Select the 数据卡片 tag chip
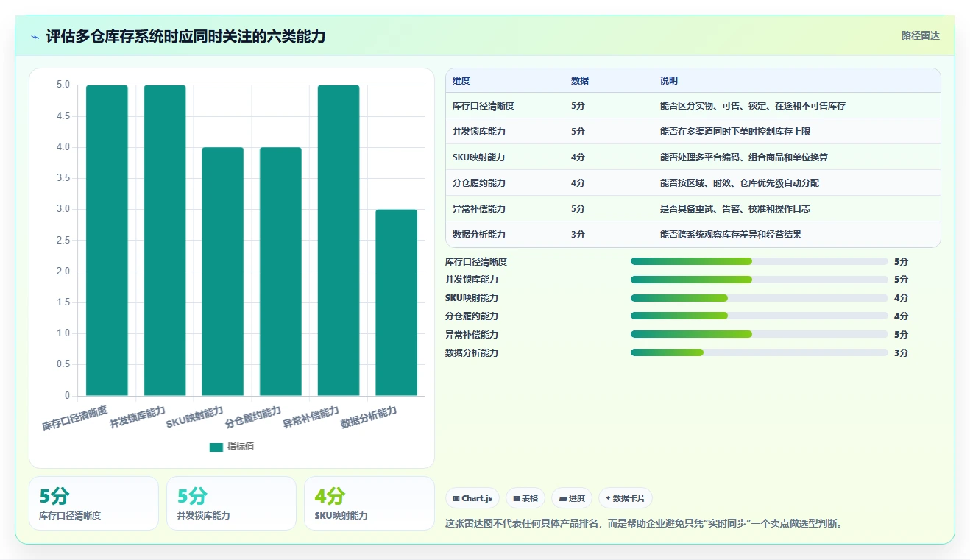The height and width of the screenshot is (560, 970). [x=626, y=498]
